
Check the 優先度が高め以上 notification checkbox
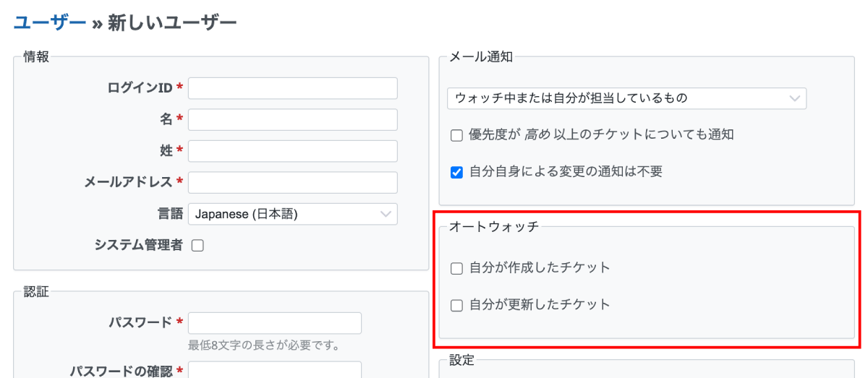coord(456,135)
